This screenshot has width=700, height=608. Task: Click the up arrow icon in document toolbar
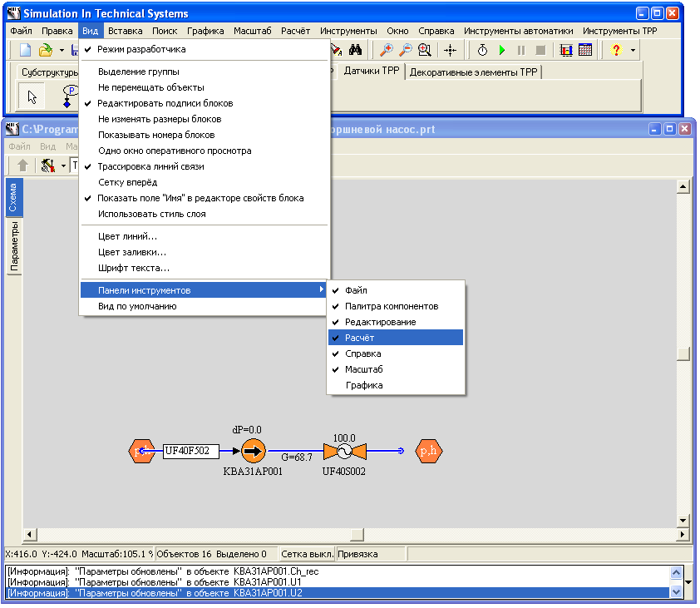click(x=23, y=166)
